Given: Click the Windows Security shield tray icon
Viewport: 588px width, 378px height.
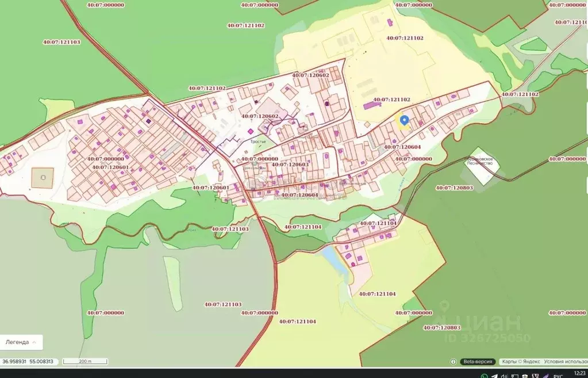Looking at the screenshot, I should click(x=525, y=376).
